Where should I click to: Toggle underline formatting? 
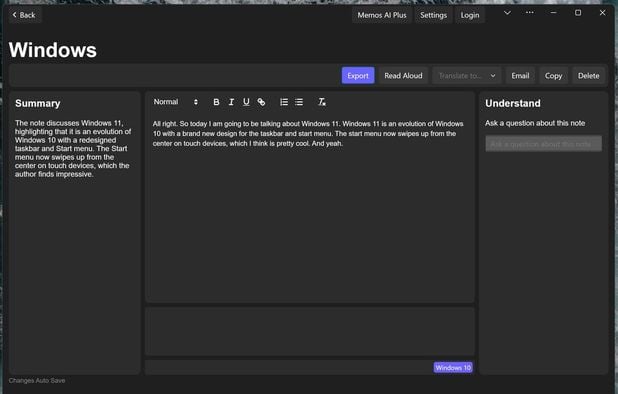(246, 102)
